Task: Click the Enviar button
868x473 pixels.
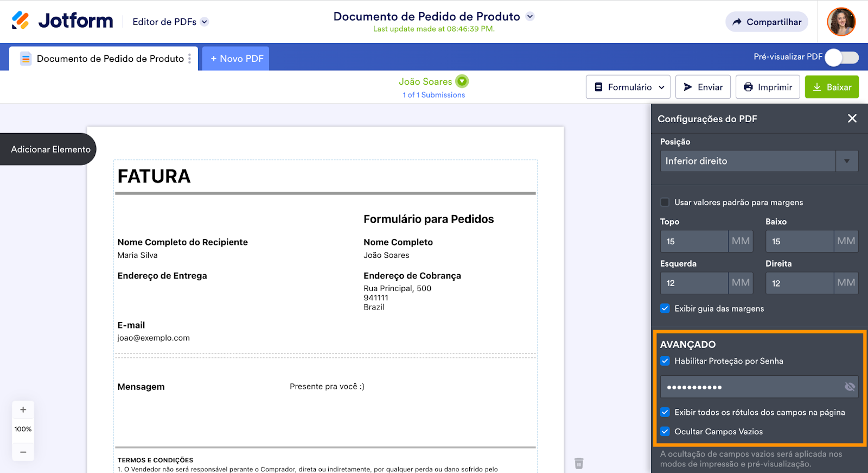Action: click(703, 87)
